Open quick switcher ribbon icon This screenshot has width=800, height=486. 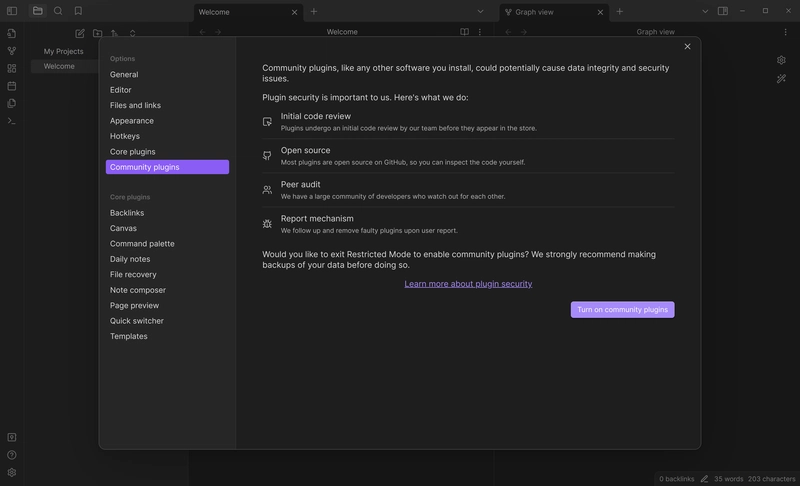(12, 34)
